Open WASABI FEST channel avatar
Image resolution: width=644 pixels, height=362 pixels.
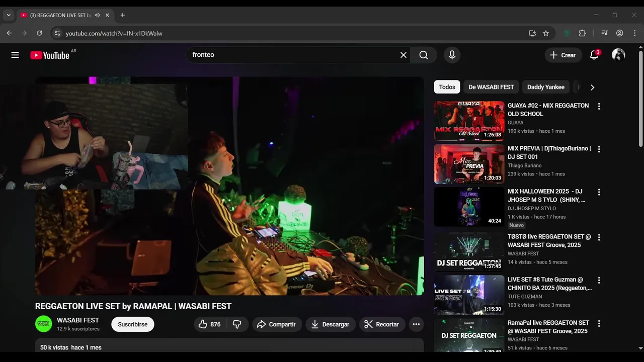point(44,324)
